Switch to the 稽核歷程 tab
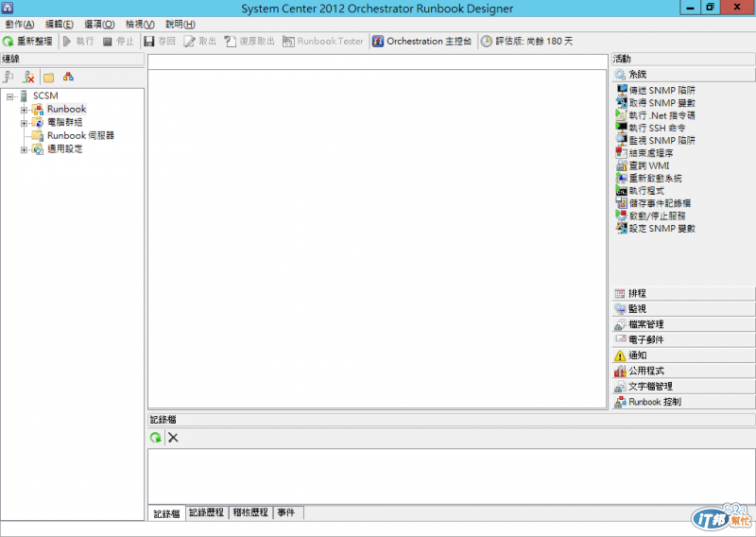756x537 pixels. [x=250, y=512]
